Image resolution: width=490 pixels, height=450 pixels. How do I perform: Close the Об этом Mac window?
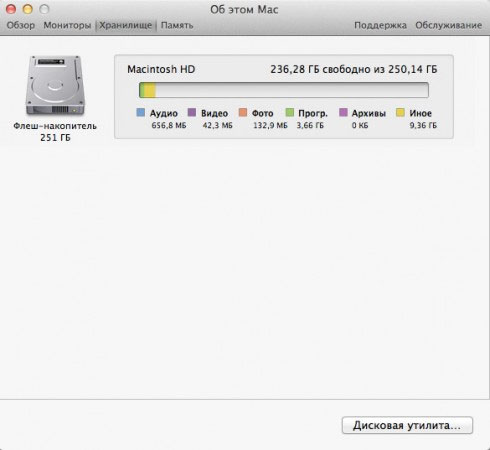[x=11, y=9]
